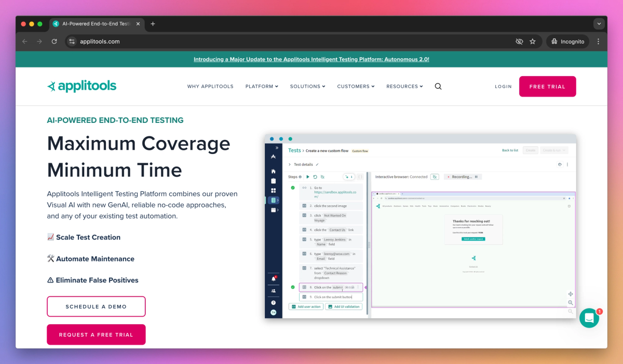This screenshot has width=623, height=364.
Task: Click the Add user action button
Action: (306, 306)
